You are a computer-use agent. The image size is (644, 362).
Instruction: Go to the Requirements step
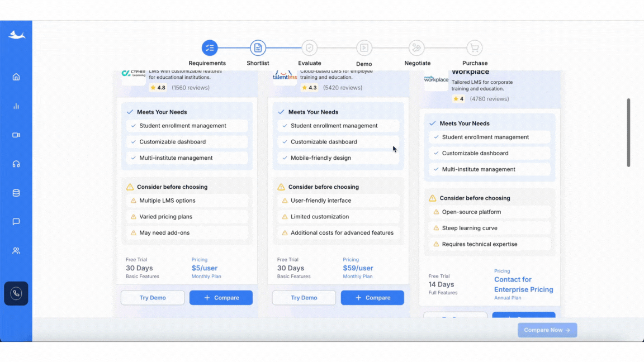pyautogui.click(x=210, y=48)
